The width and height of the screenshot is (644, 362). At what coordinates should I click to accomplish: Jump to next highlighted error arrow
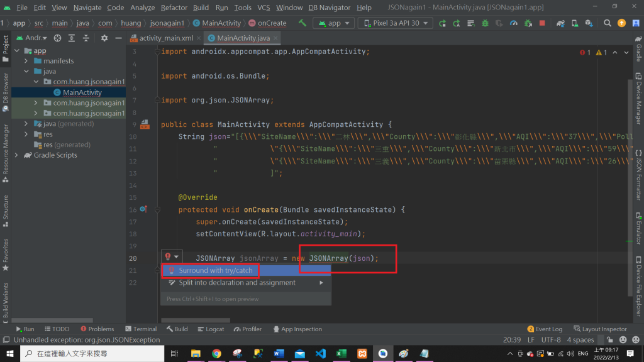coord(626,53)
